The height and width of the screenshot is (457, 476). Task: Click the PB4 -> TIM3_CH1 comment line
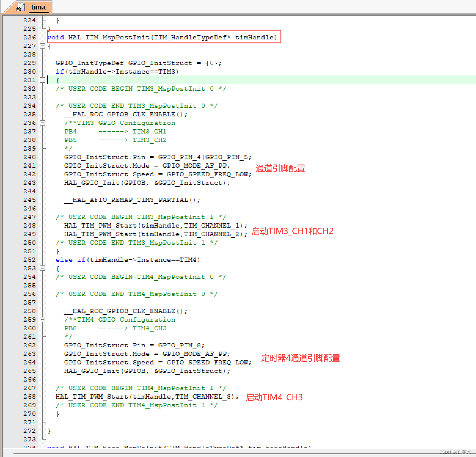115,131
